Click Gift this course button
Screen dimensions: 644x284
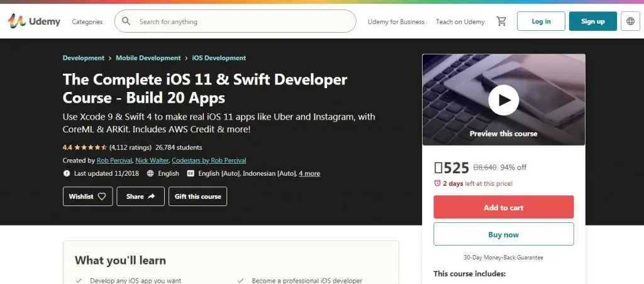[x=197, y=196]
